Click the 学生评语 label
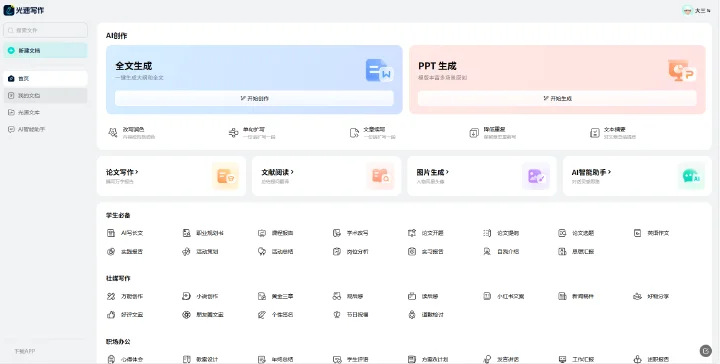The width and height of the screenshot is (720, 364). (x=357, y=359)
